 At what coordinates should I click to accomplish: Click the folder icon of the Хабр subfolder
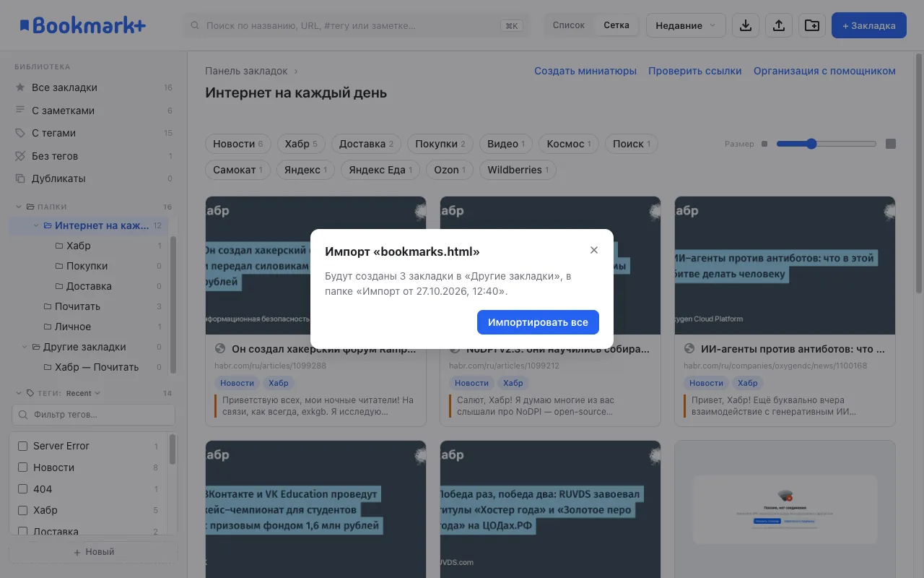point(59,246)
